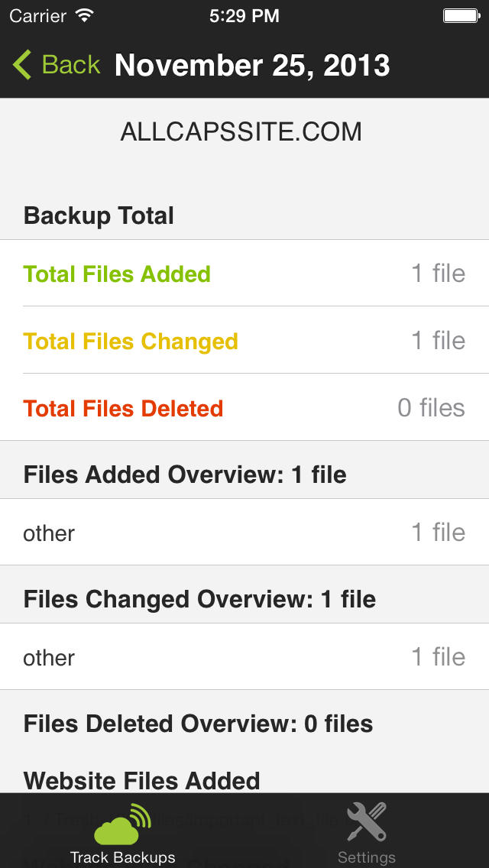Go back using the Back label
489x868 pixels.
pyautogui.click(x=71, y=65)
